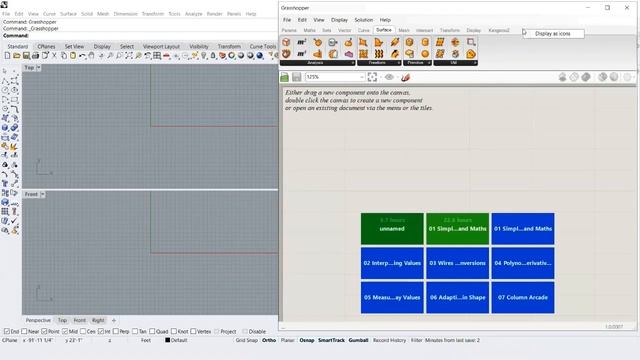Switch to the Params tab in Grasshopper
640x360 pixels.
pyautogui.click(x=289, y=30)
